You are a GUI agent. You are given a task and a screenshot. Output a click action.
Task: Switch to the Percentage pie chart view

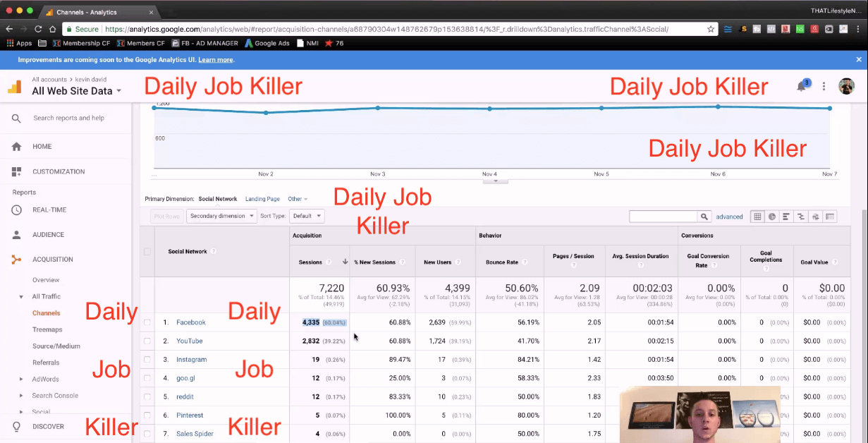[772, 217]
